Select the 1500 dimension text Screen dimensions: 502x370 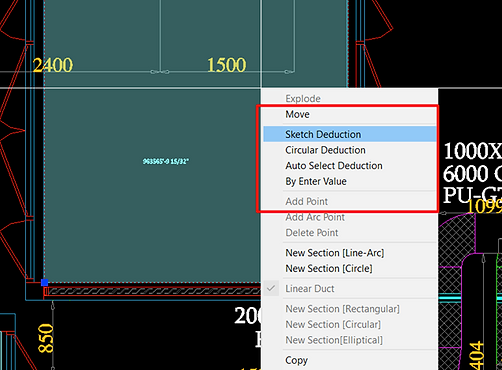pos(227,65)
